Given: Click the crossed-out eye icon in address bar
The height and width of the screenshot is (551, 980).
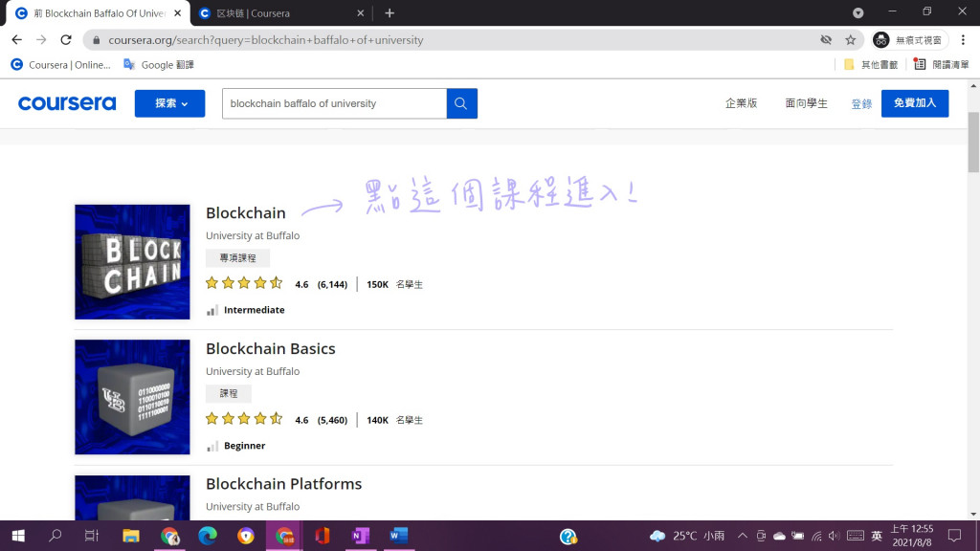Looking at the screenshot, I should [x=826, y=40].
